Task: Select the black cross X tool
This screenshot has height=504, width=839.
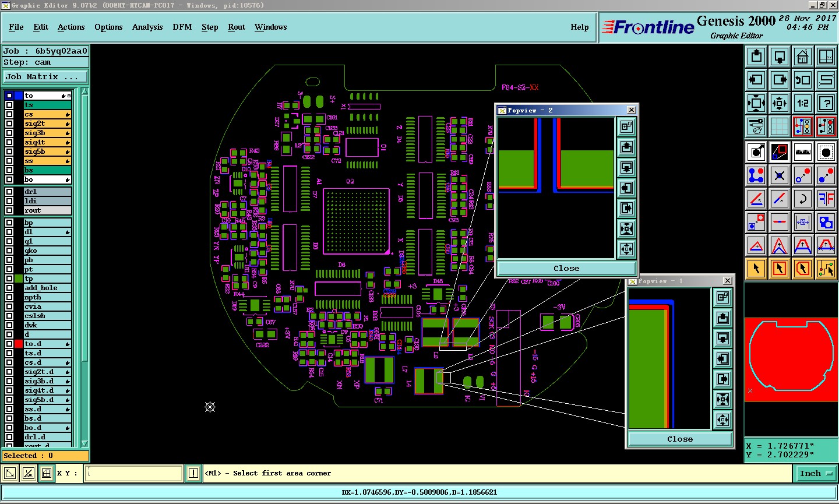Action: point(780,175)
